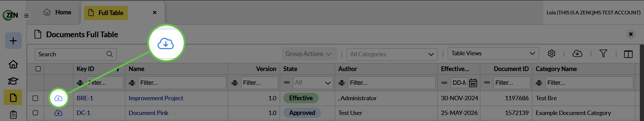Click the search magnifier icon
Image resolution: width=644 pixels, height=121 pixels.
tap(109, 54)
